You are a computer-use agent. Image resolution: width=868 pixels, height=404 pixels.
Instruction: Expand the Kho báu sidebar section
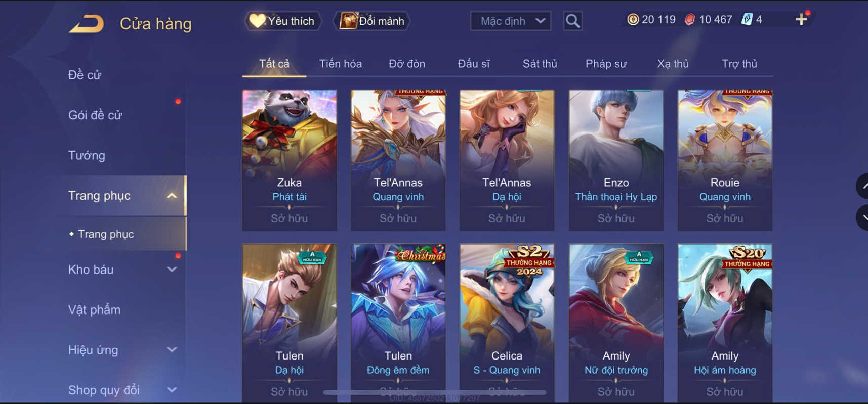[x=172, y=270]
